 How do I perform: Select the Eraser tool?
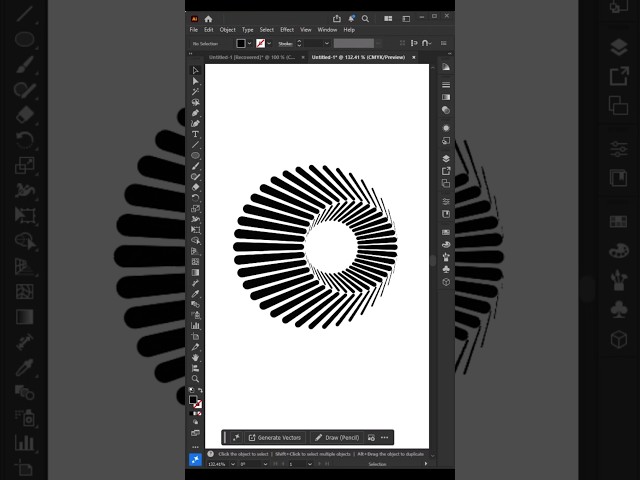click(x=195, y=187)
